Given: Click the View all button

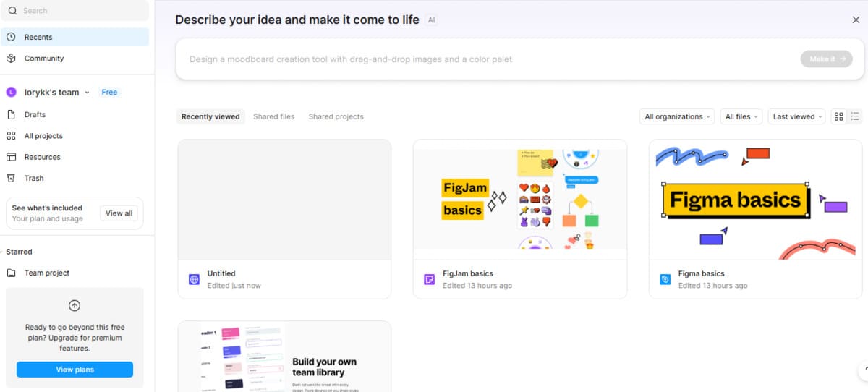Looking at the screenshot, I should [119, 213].
